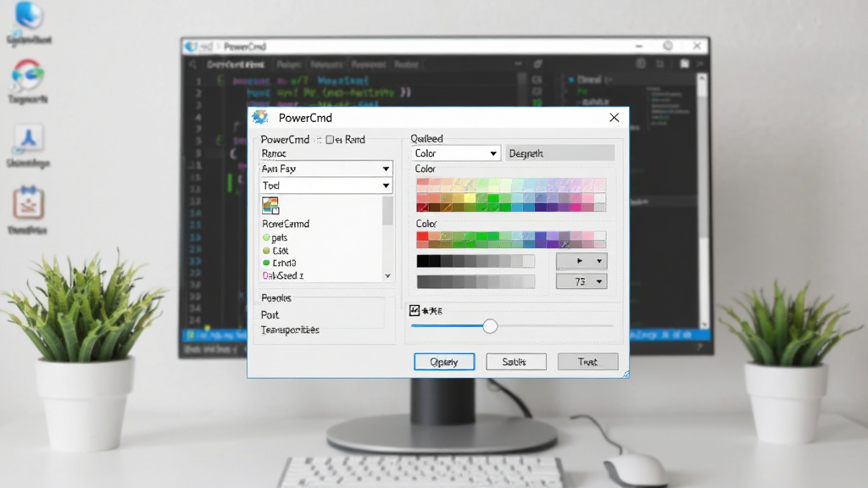Click the Trat button
Screen dimensions: 868x488
click(588, 362)
